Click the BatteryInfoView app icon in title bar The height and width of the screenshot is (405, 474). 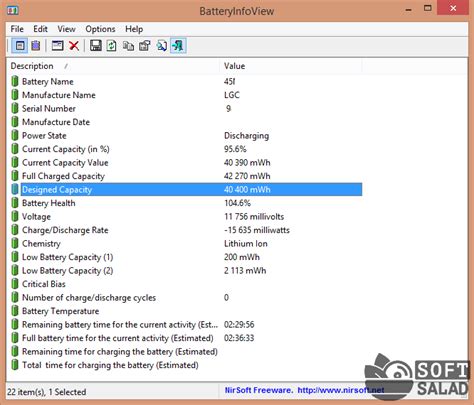13,10
